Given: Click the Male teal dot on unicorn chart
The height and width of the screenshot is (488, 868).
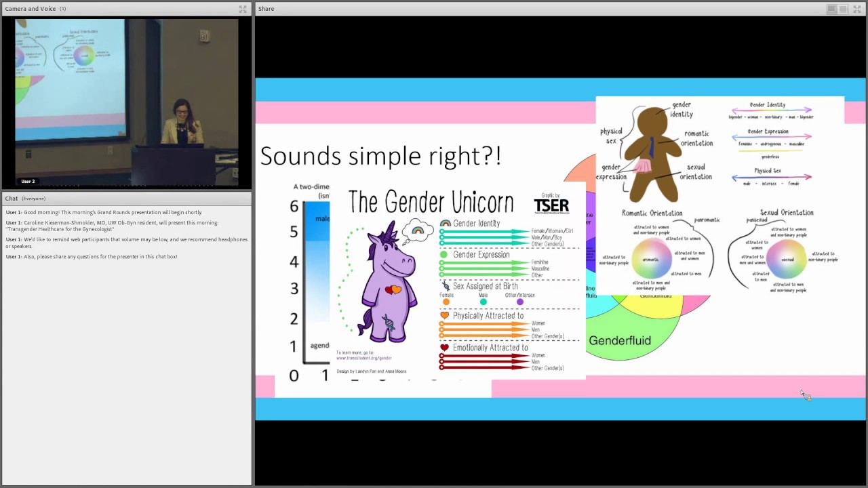Looking at the screenshot, I should click(x=483, y=302).
